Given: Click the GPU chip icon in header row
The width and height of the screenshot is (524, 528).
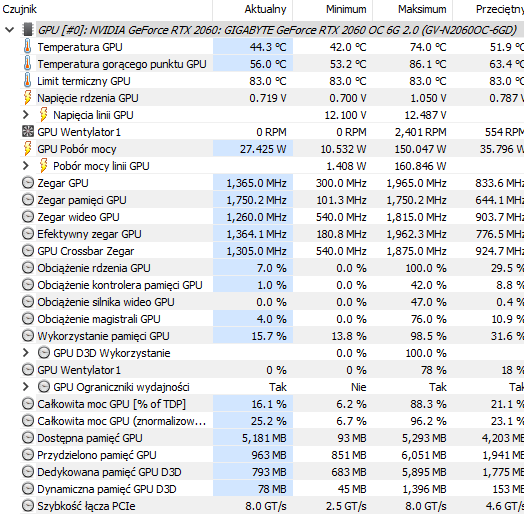Looking at the screenshot, I should click(x=28, y=30).
